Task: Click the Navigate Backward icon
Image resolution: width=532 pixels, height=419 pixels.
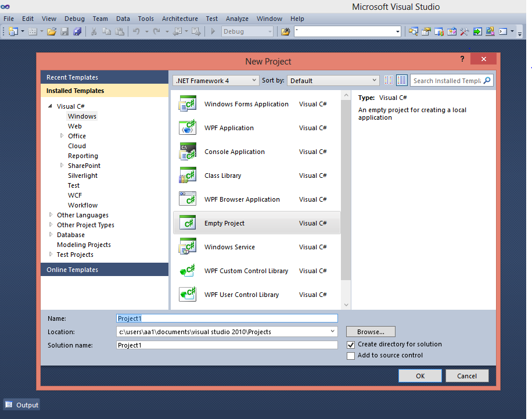Action: tap(178, 31)
